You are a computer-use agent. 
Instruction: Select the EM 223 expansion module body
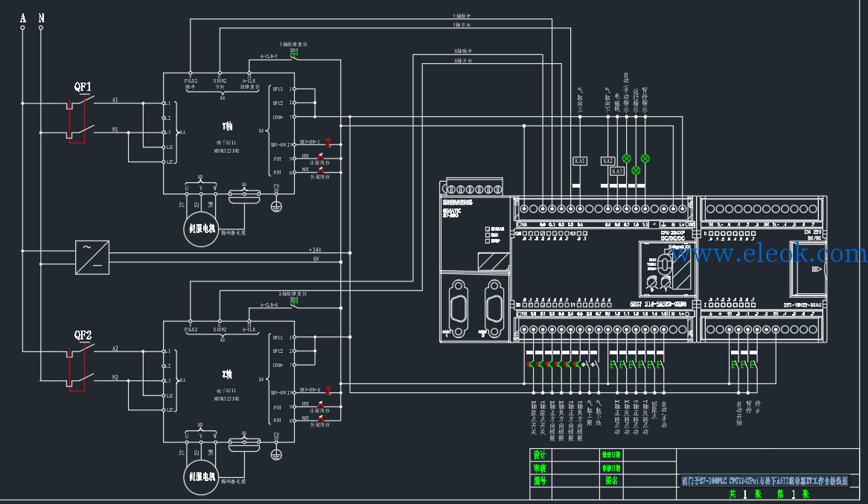[x=763, y=269]
